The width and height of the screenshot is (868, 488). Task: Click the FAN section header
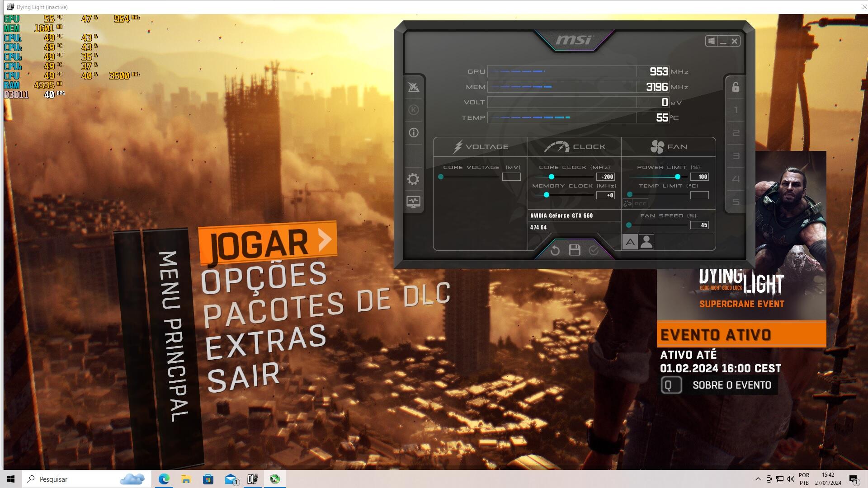tap(669, 147)
